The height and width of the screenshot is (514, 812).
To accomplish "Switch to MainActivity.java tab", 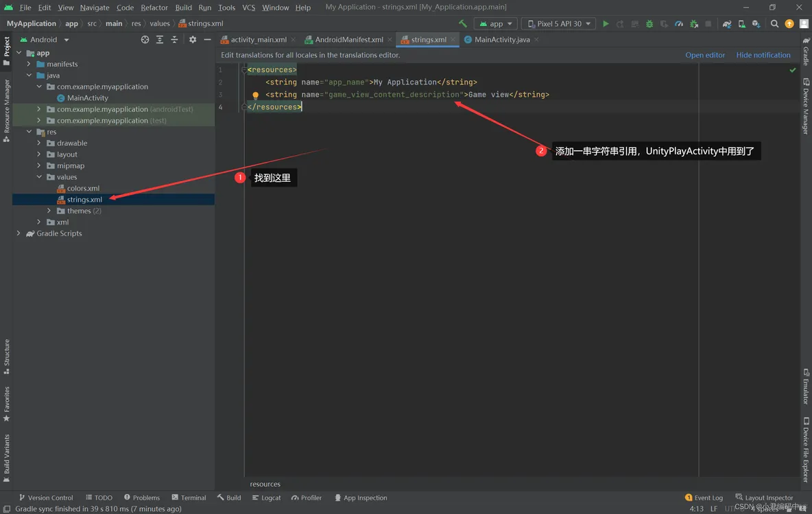I will point(502,39).
